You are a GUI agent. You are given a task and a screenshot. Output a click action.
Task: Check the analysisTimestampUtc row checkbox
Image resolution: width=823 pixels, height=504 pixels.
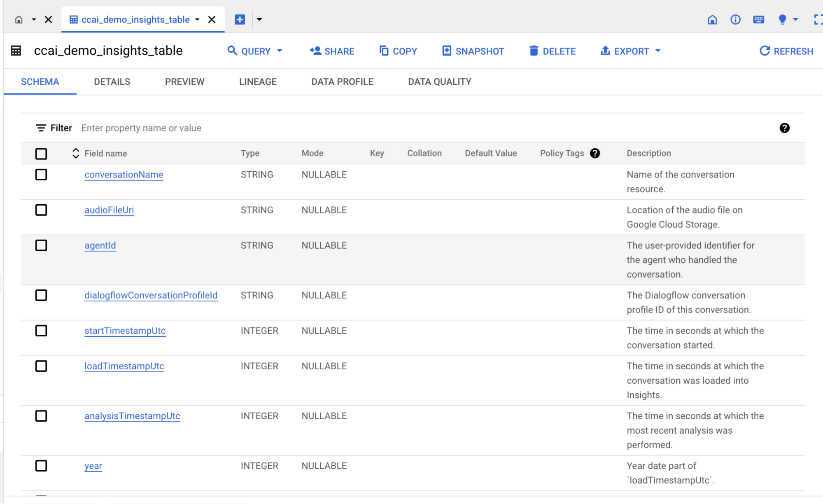coord(41,416)
